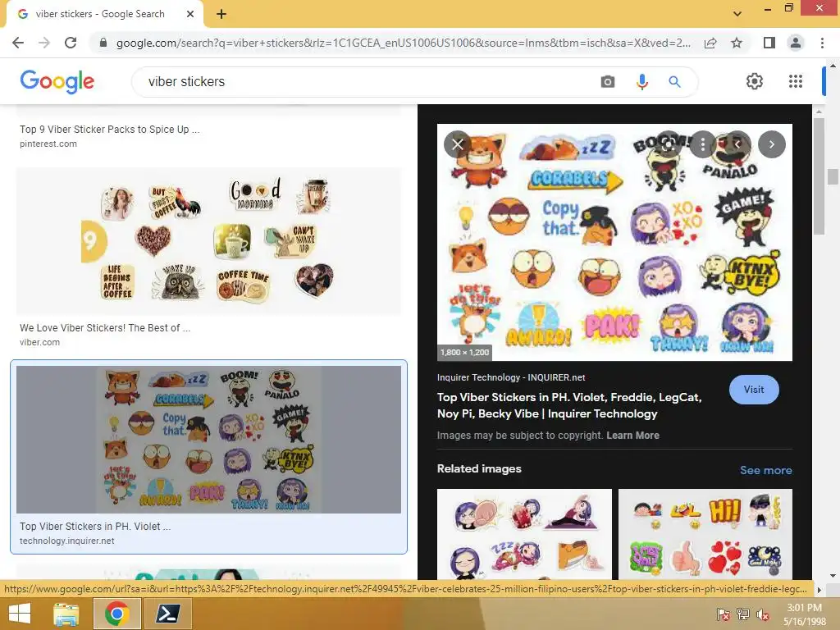Click the network tray icon

[743, 614]
